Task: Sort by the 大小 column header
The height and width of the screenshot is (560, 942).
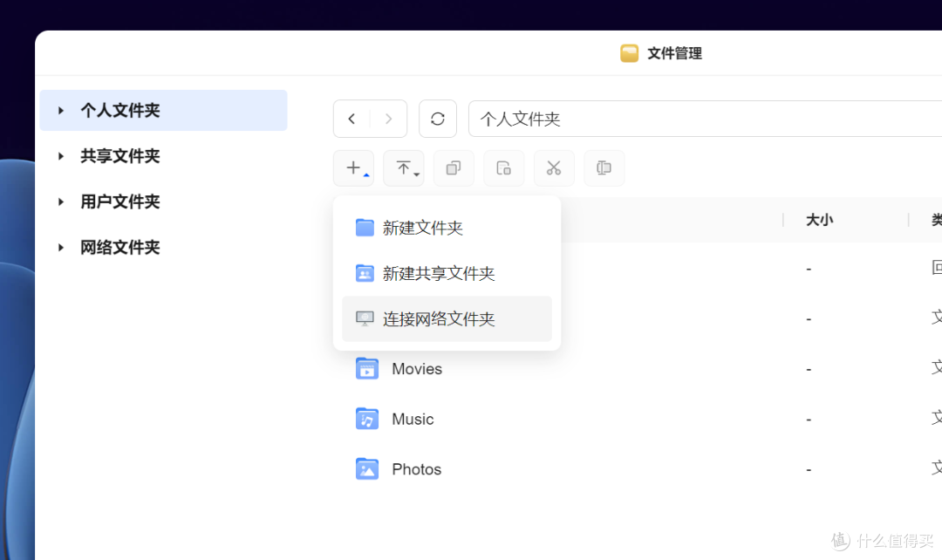Action: 819,220
